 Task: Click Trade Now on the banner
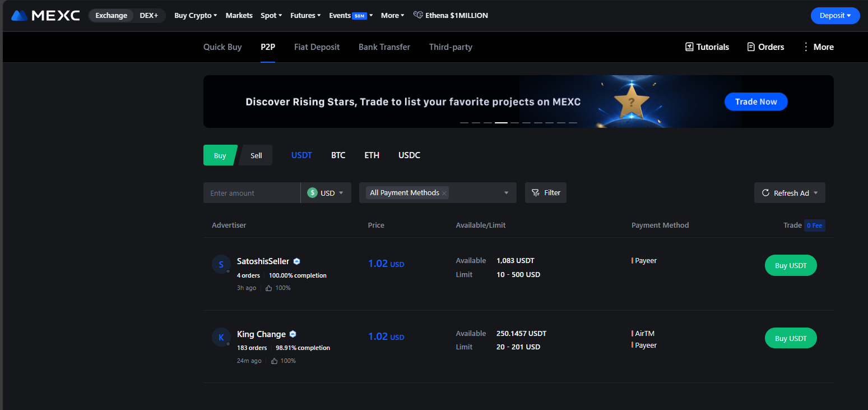[756, 102]
